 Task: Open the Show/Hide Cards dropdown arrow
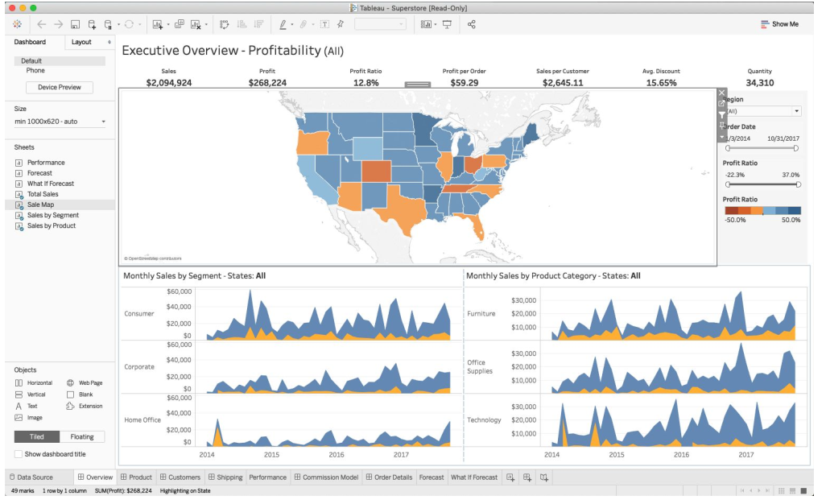point(436,24)
